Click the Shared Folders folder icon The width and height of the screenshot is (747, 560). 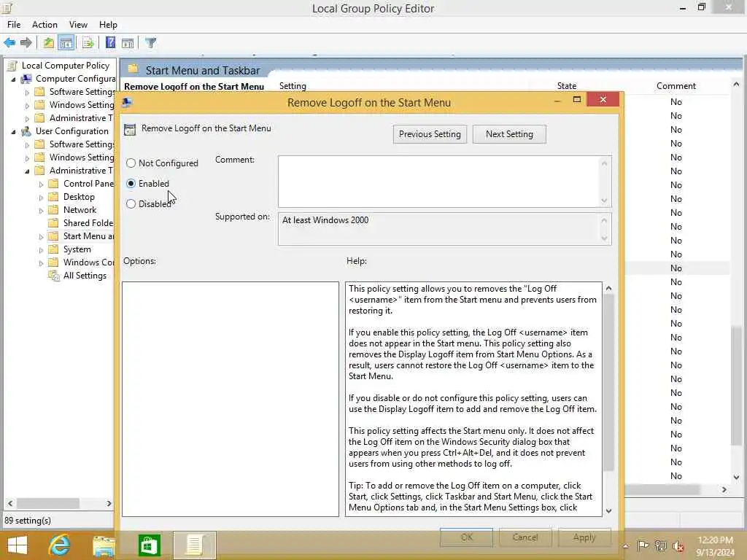[54, 223]
